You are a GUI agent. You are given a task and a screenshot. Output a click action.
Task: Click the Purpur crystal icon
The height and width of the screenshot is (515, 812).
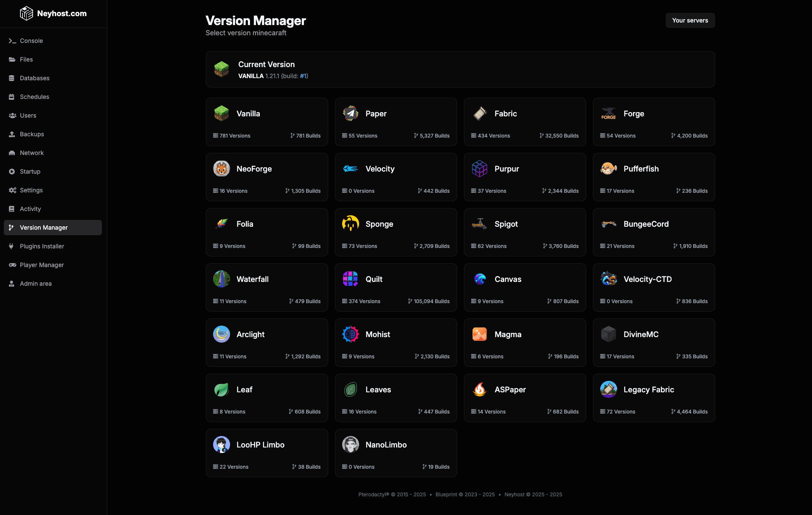[479, 169]
